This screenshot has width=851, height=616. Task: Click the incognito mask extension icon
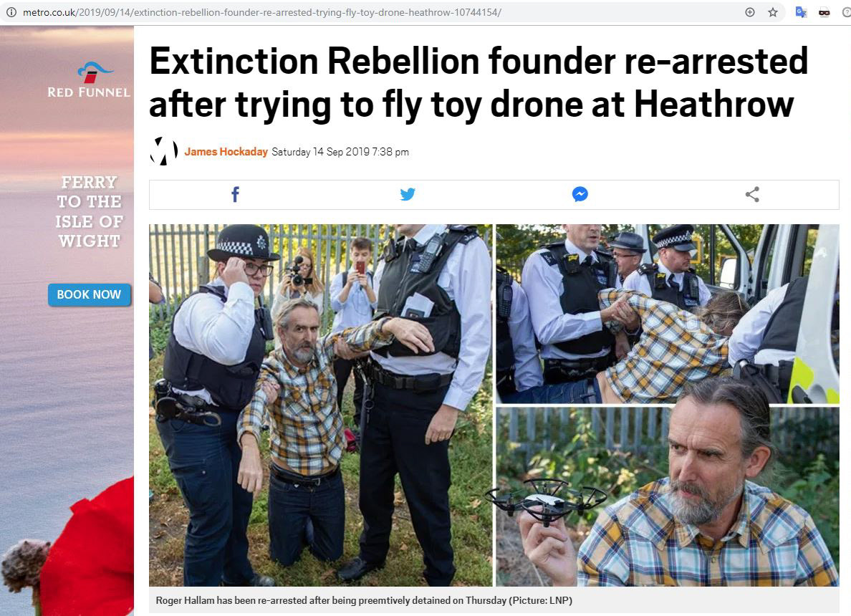point(824,12)
